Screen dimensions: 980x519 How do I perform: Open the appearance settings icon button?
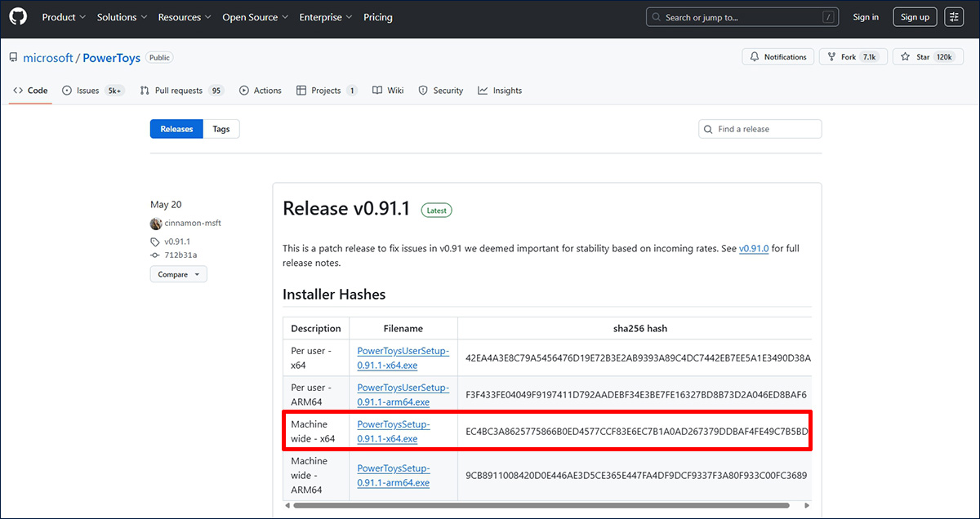pos(954,17)
